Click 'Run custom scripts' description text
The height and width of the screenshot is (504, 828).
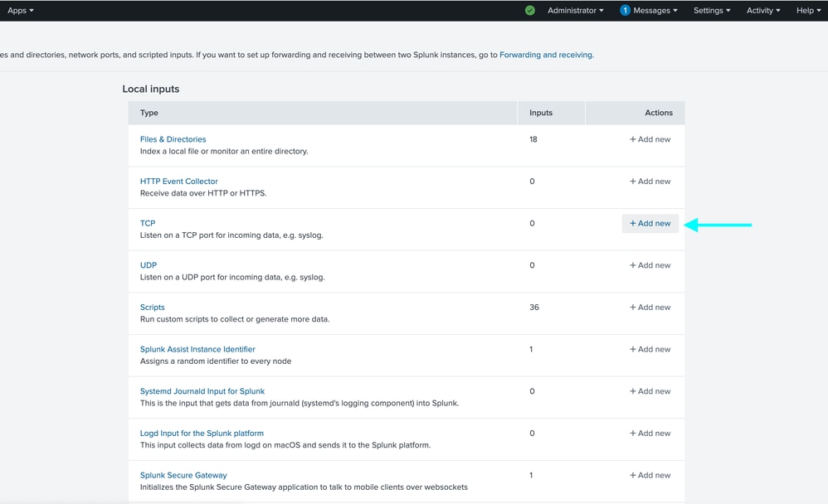[x=235, y=319]
